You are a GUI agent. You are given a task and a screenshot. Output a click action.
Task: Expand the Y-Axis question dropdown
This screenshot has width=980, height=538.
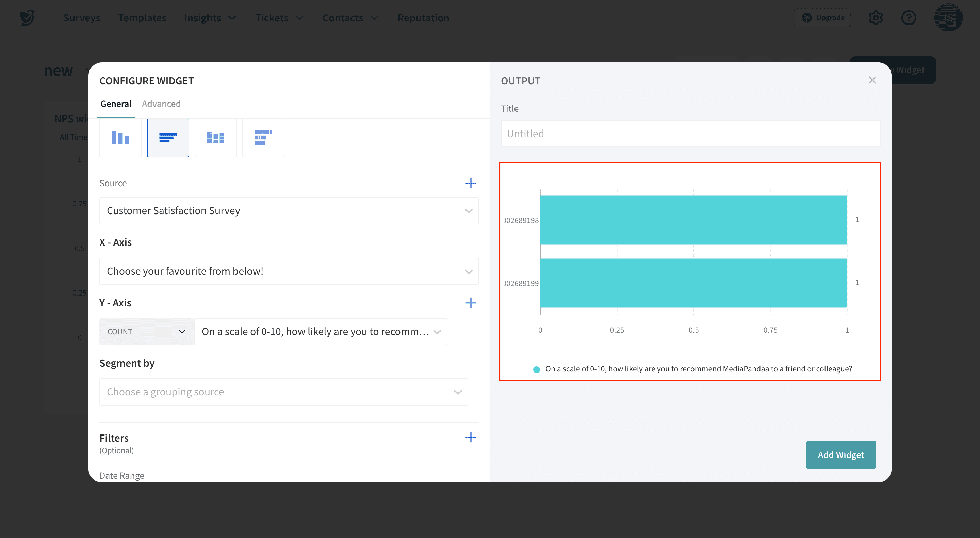pos(321,332)
